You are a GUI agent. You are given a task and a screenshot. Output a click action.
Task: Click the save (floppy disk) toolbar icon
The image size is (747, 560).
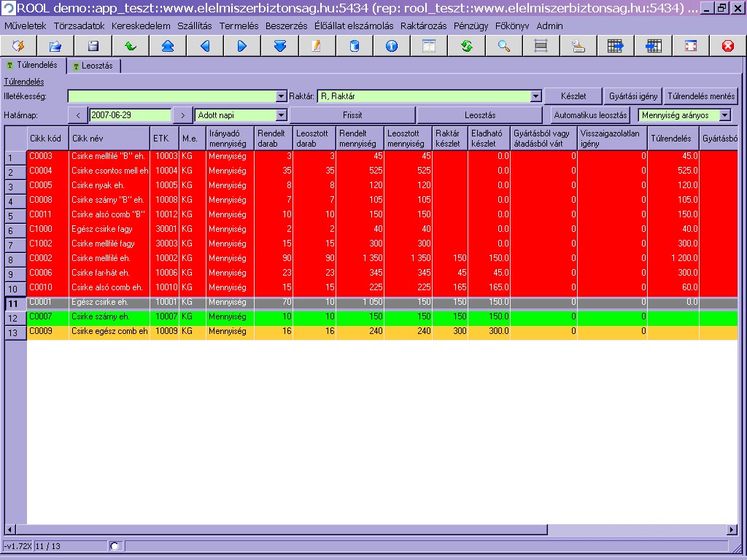pyautogui.click(x=93, y=46)
